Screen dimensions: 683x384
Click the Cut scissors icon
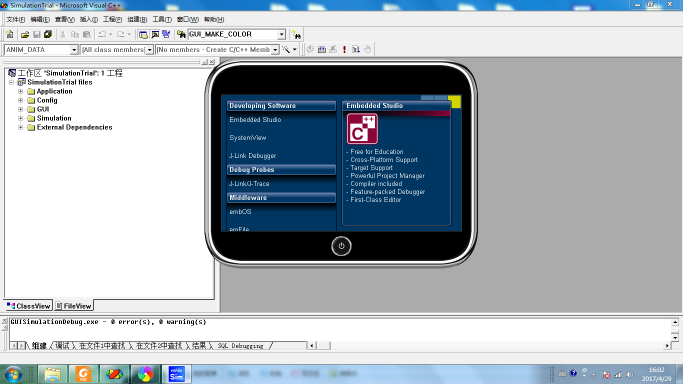coord(63,34)
